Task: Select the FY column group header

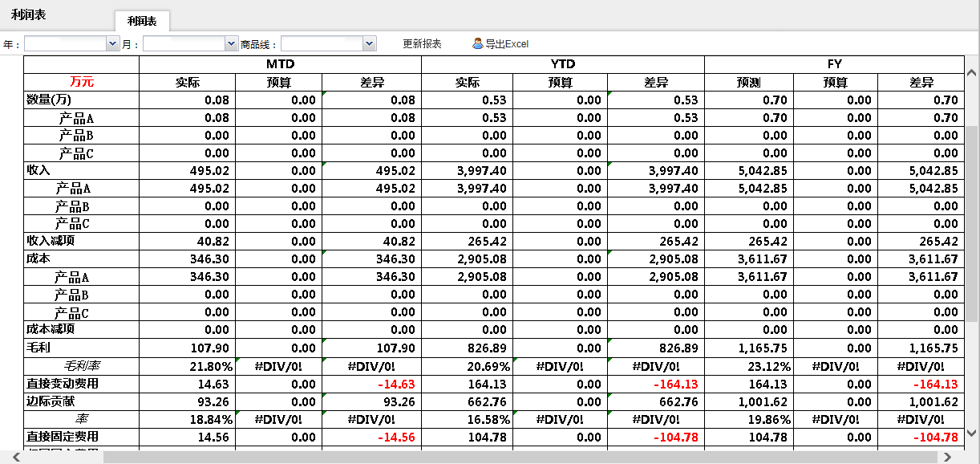Action: point(834,64)
